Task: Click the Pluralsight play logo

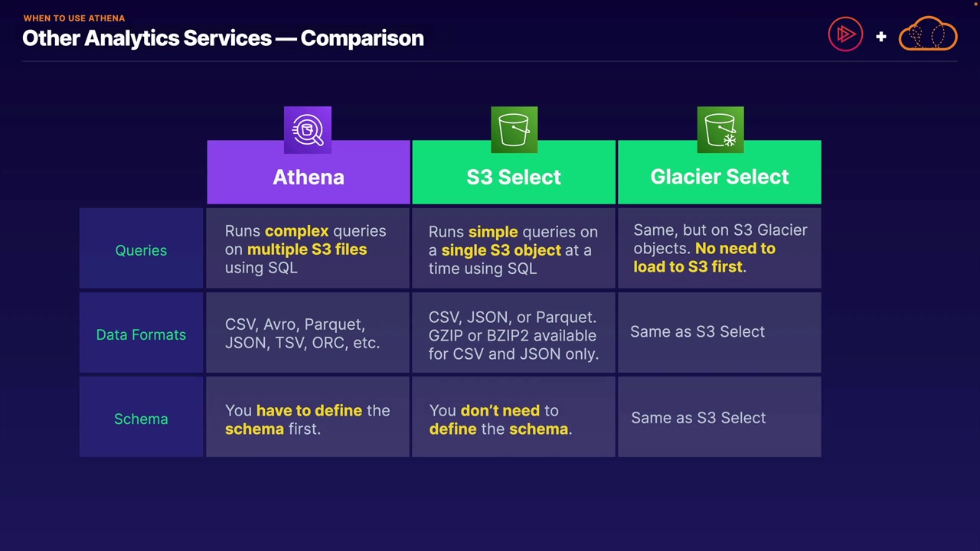Action: coord(845,34)
